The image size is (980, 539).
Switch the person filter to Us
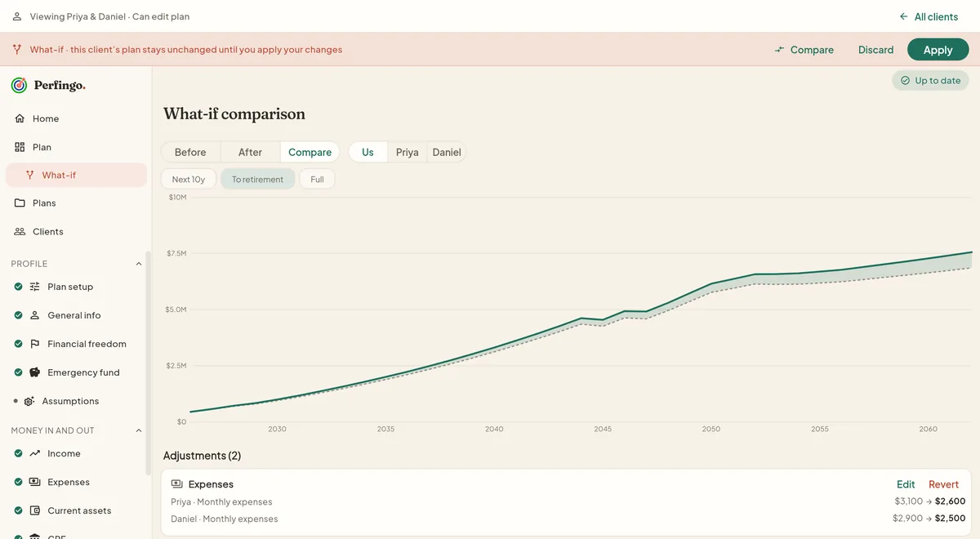(367, 152)
